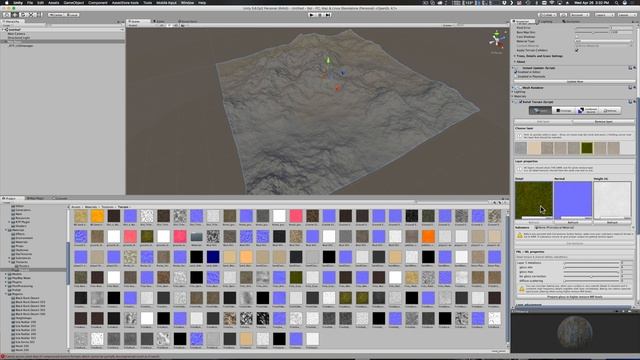This screenshot has height=360, width=640.
Task: Select the Rotate tool in toolbar
Action: [x=23, y=15]
